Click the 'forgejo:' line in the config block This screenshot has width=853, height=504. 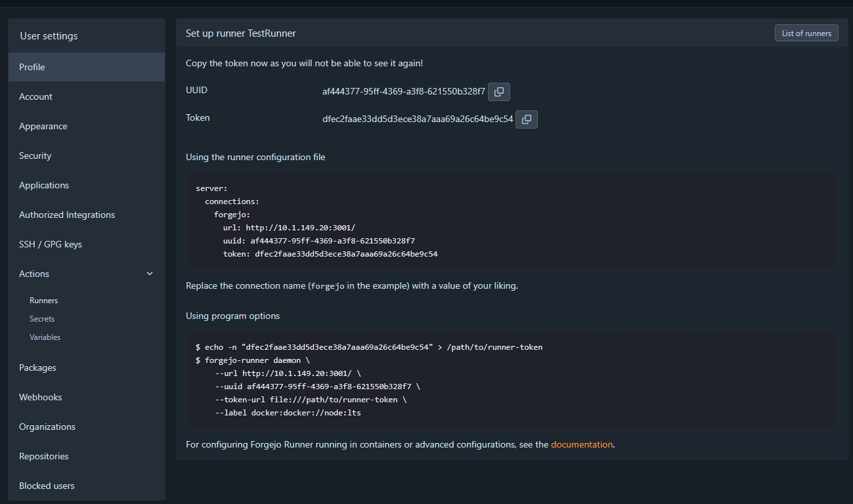232,215
